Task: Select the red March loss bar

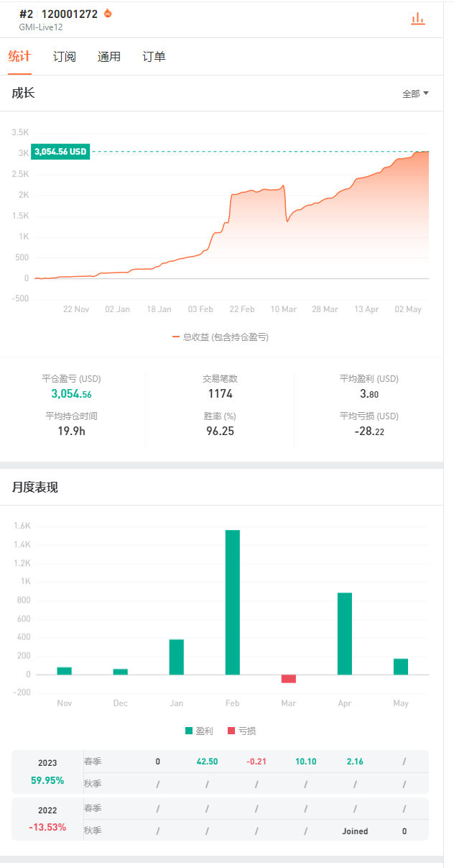Action: coord(289,679)
